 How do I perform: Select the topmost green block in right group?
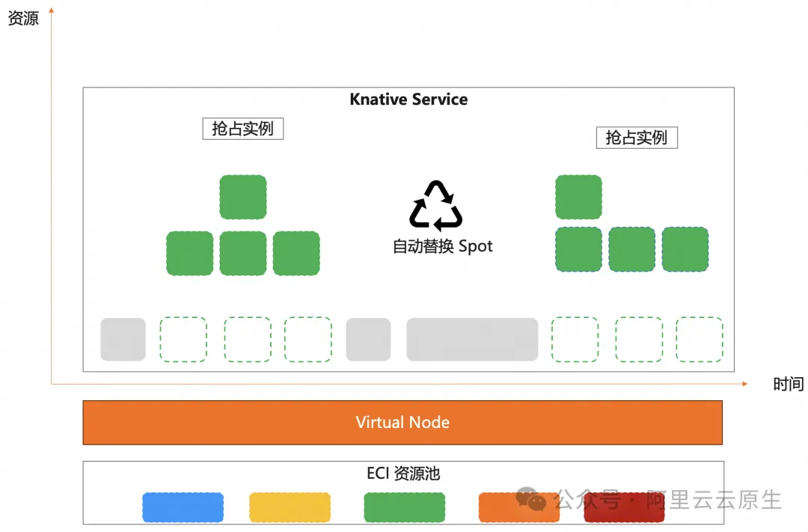pyautogui.click(x=578, y=197)
